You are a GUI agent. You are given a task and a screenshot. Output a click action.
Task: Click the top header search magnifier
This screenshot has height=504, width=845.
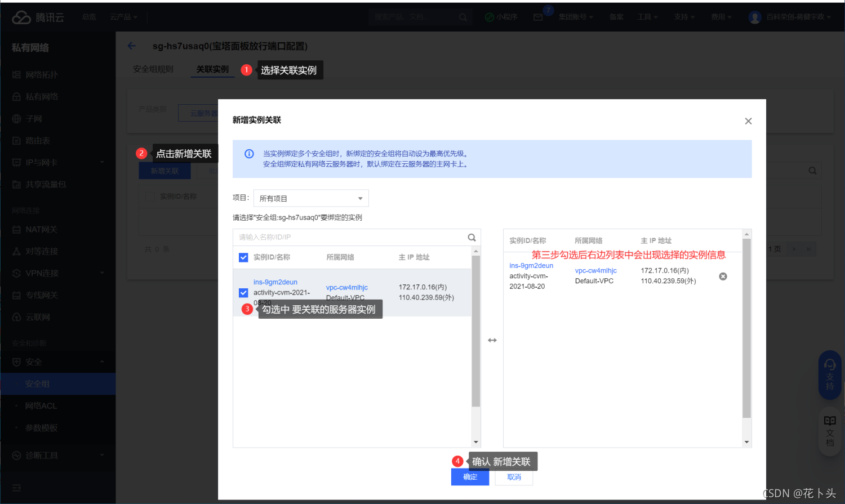[x=462, y=17]
